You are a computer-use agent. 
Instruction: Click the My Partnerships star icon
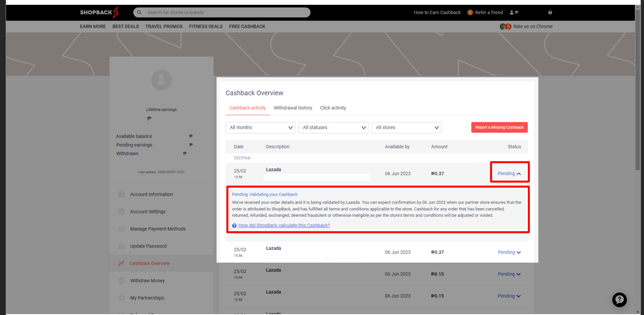121,298
